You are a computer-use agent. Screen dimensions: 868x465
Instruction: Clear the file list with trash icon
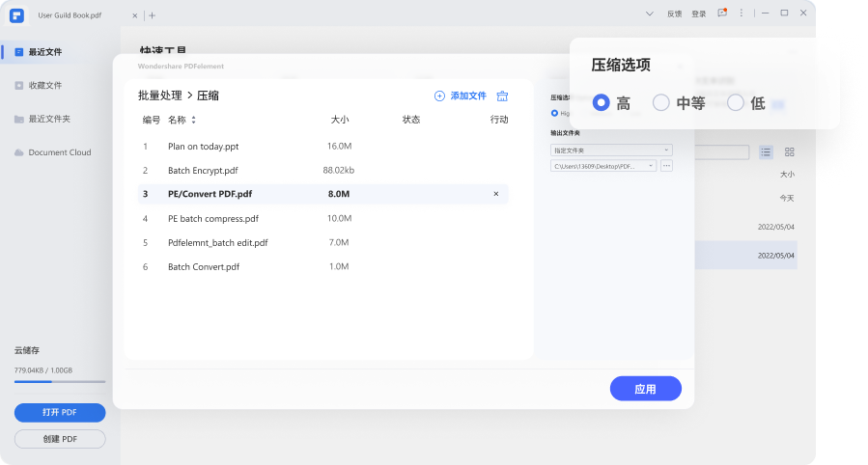pos(502,96)
